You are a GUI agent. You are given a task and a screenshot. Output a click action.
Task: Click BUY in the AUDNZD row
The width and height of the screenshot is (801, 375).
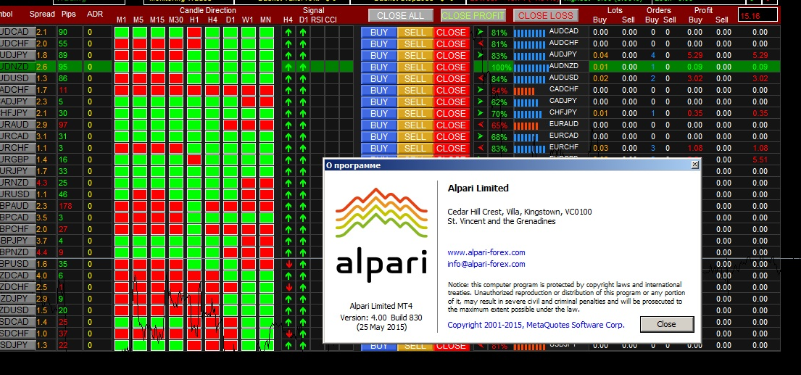pos(379,67)
